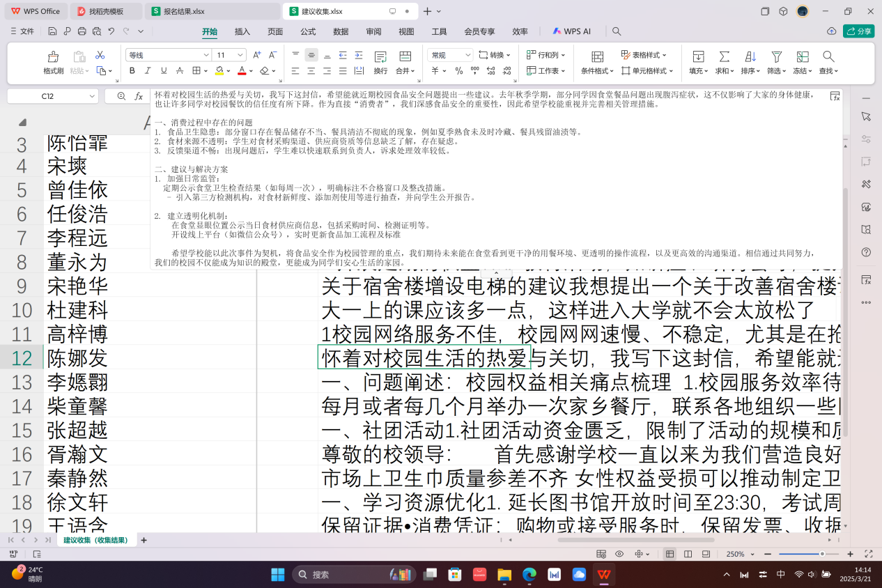The height and width of the screenshot is (588, 882).
Task: Click the fx insert function icon
Action: point(139,96)
